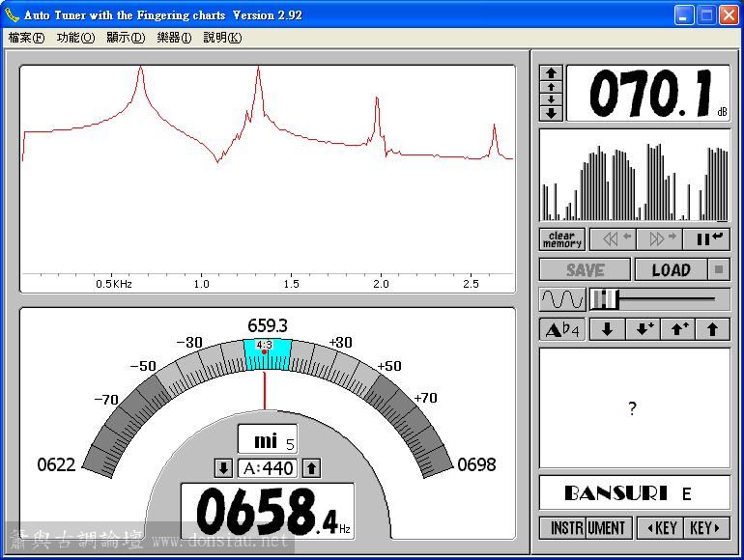Click the LOAD button
Image resolution: width=744 pixels, height=560 pixels.
coord(671,270)
